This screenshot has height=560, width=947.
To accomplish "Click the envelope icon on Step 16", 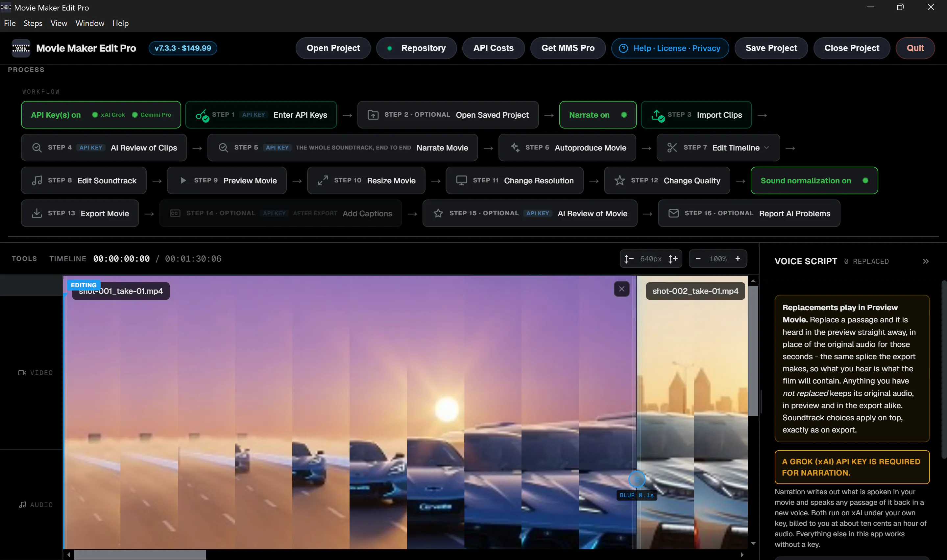I will point(673,213).
